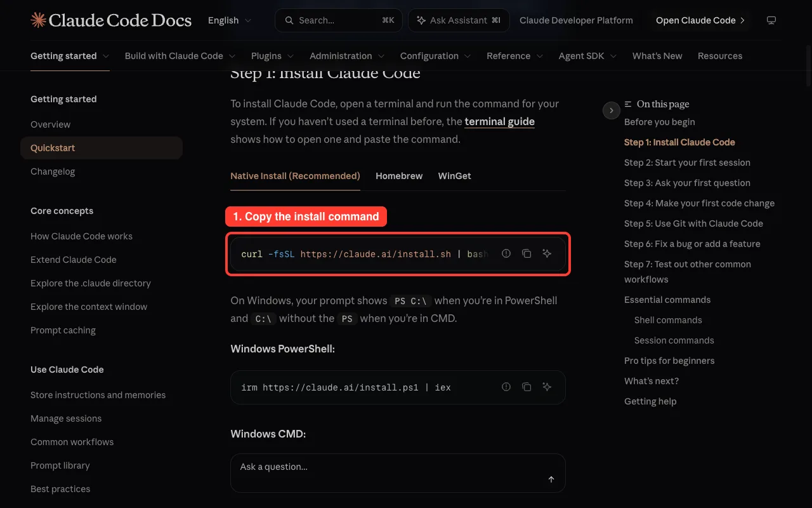Collapse the On this page panel

pos(611,110)
